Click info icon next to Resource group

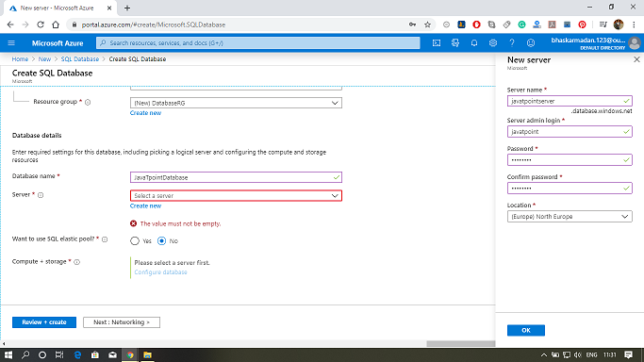[88, 102]
